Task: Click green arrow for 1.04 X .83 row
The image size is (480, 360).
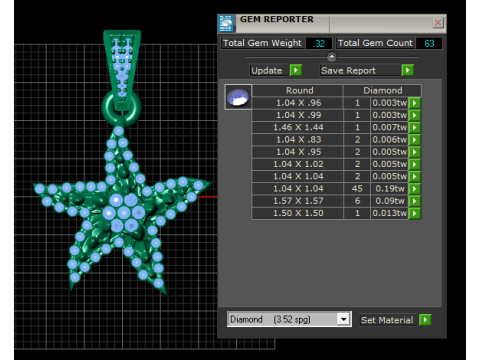Action: tap(415, 140)
